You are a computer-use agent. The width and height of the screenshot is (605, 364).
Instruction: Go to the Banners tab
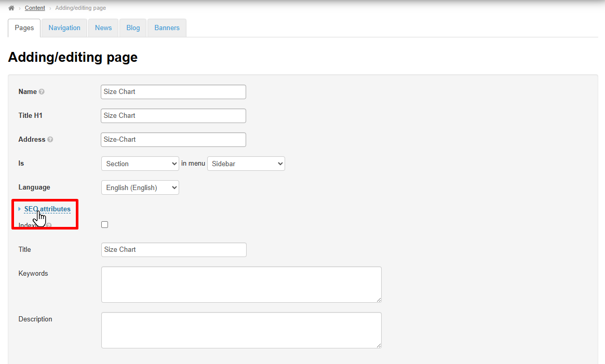(x=167, y=28)
